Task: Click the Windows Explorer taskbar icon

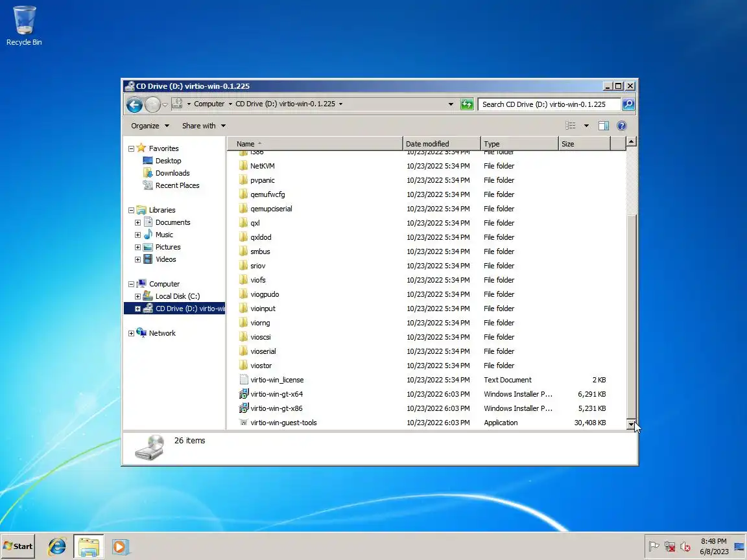Action: pyautogui.click(x=89, y=546)
